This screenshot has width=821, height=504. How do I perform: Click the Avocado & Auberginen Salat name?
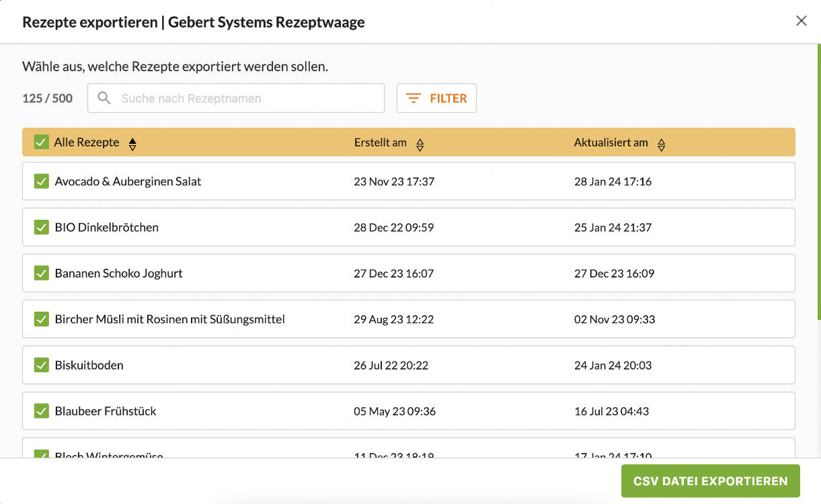tap(128, 181)
